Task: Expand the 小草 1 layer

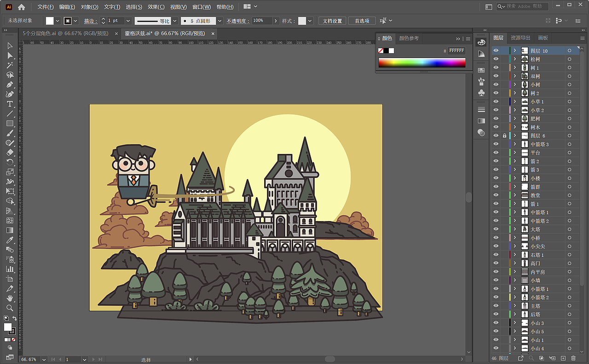Action: coord(515,102)
